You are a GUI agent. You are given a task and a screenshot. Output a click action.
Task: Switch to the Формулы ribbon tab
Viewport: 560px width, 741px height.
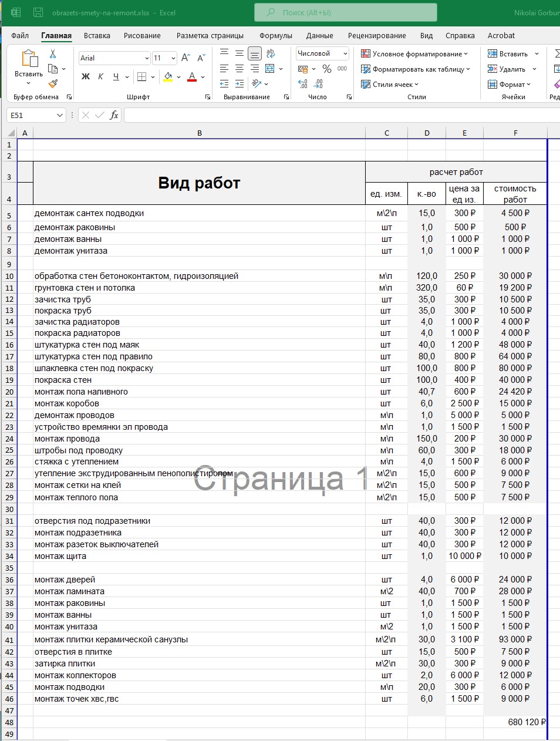(x=275, y=35)
